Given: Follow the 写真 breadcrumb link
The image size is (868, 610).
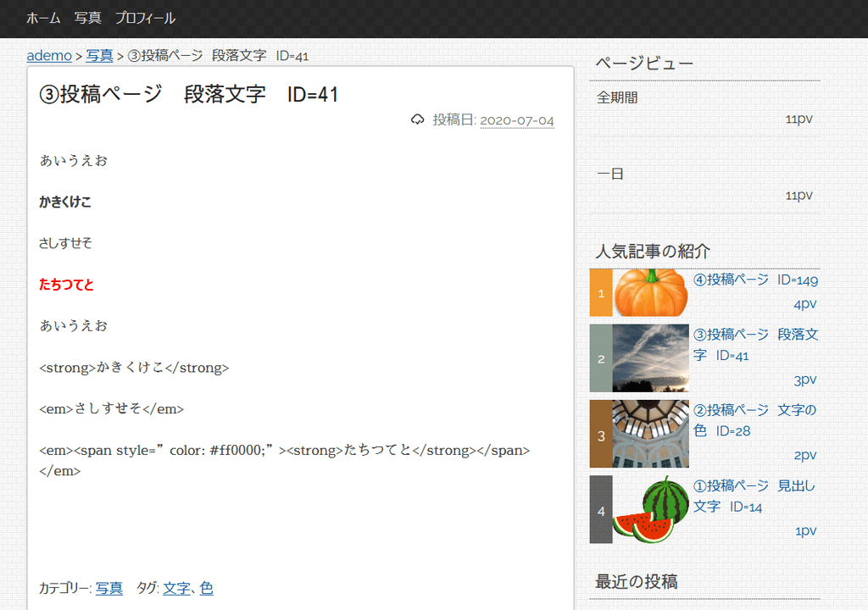Looking at the screenshot, I should click(x=99, y=56).
